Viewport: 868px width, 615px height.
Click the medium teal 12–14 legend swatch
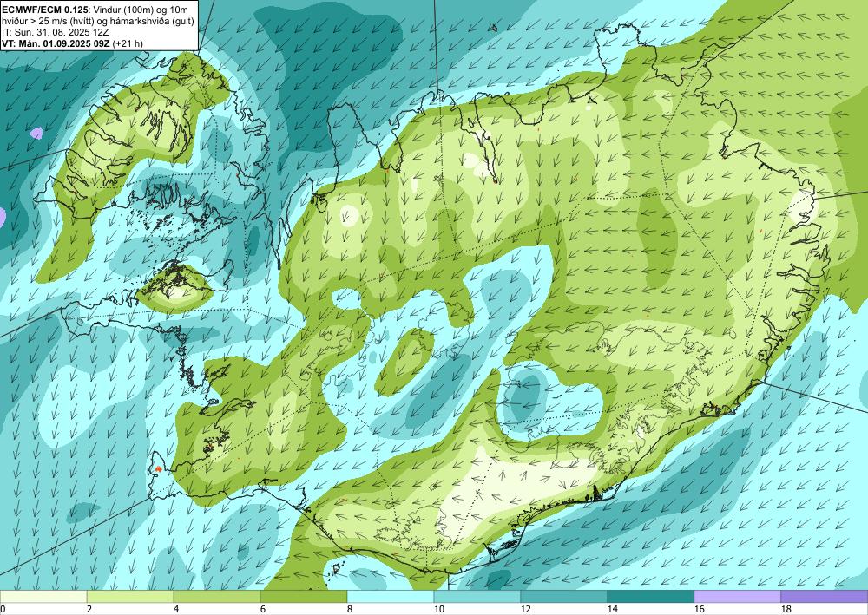(x=564, y=597)
